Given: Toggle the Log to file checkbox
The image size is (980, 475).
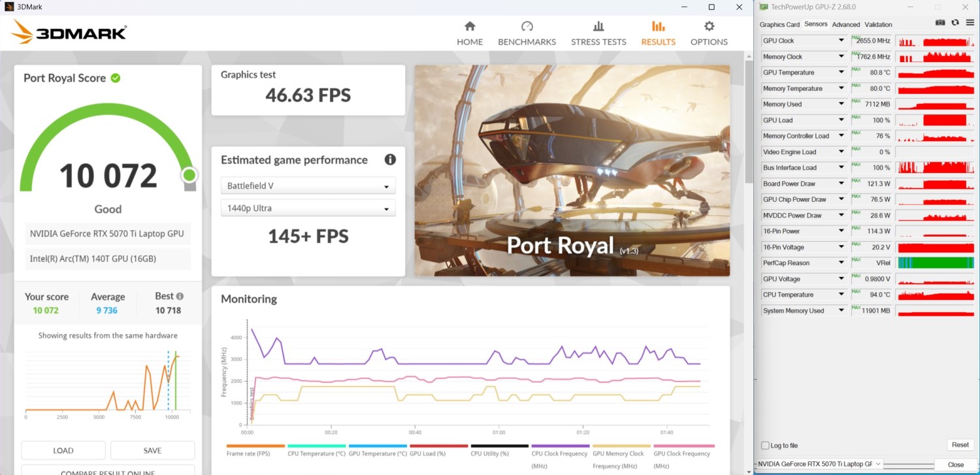Looking at the screenshot, I should click(765, 446).
